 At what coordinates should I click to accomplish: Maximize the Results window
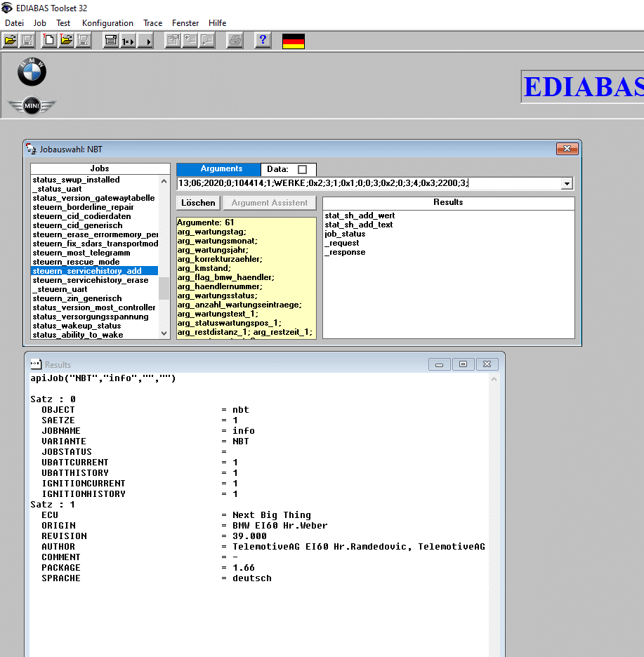tap(463, 364)
